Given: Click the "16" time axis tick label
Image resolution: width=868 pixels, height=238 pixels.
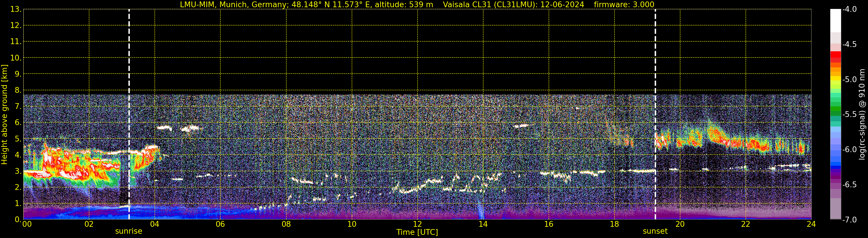Looking at the screenshot, I should coord(548,224).
